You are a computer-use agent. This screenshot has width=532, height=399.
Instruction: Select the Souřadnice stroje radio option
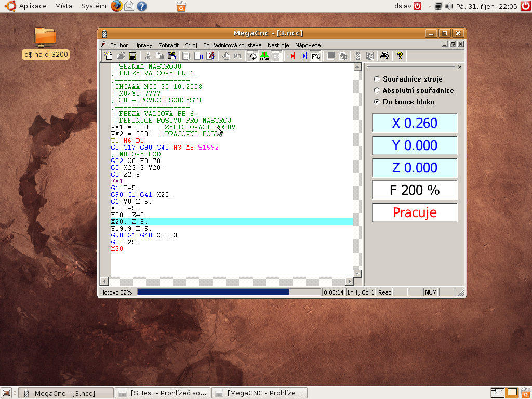[x=377, y=79]
